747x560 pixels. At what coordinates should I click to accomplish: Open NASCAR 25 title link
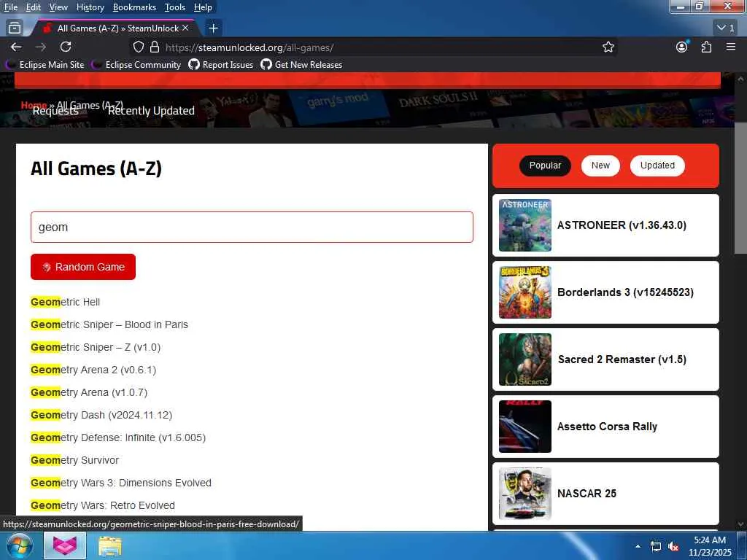tap(587, 494)
